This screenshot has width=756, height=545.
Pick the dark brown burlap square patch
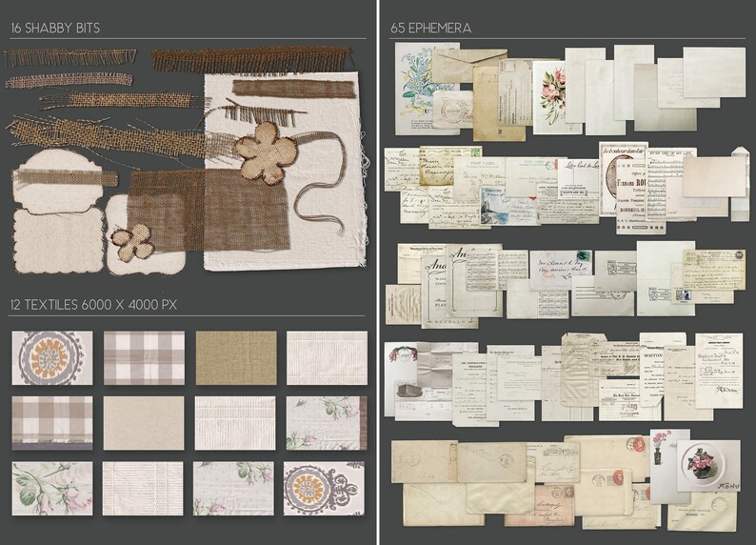[209, 210]
